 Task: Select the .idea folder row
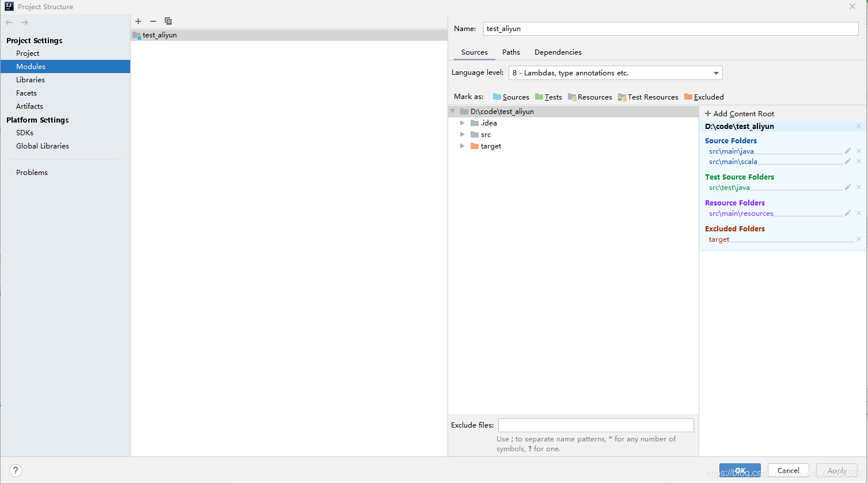coord(573,123)
